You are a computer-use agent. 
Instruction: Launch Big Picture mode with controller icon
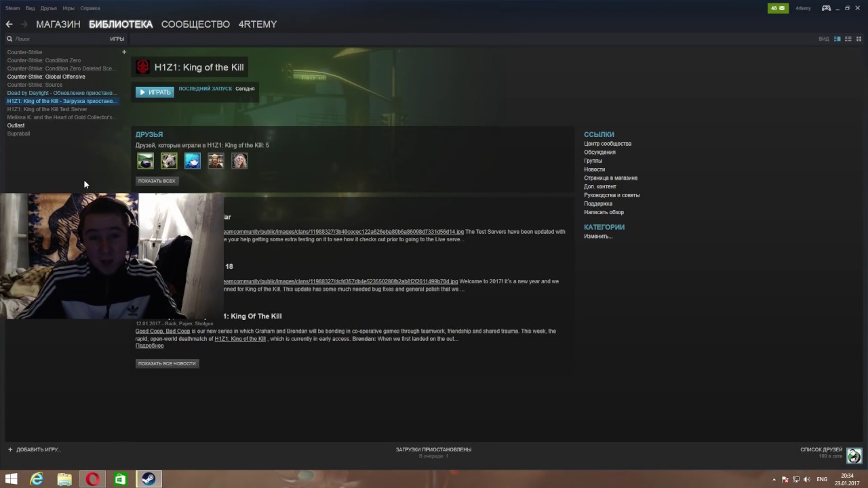[x=826, y=8]
